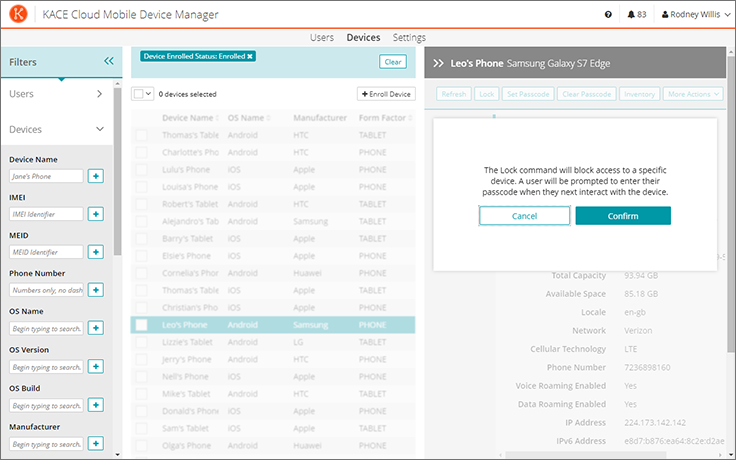Sort by Form Factor column

385,118
